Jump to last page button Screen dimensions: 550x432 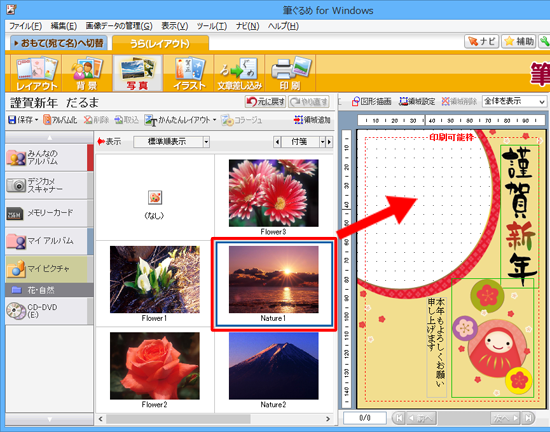528,418
